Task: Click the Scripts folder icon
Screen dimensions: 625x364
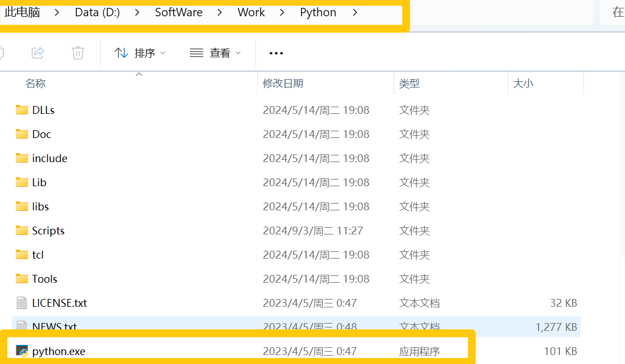Action: click(22, 230)
